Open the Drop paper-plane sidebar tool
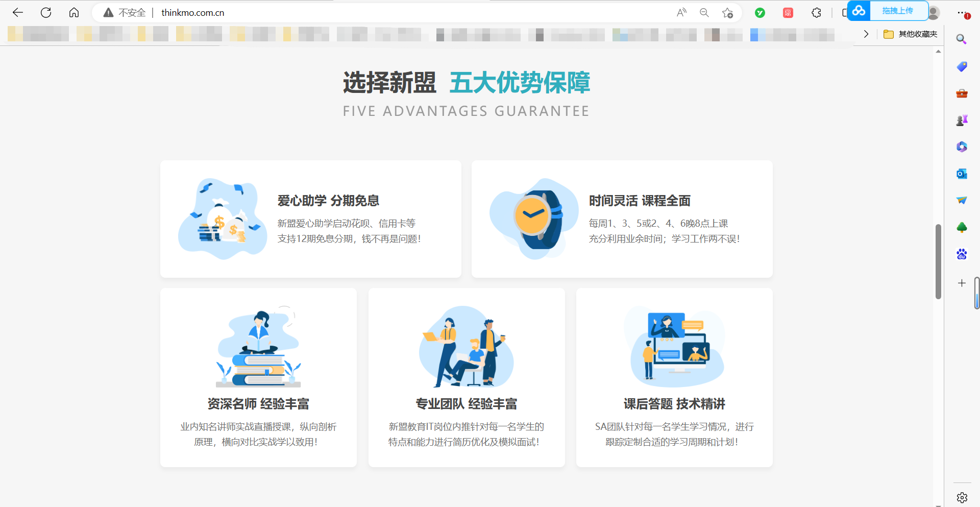 [962, 201]
